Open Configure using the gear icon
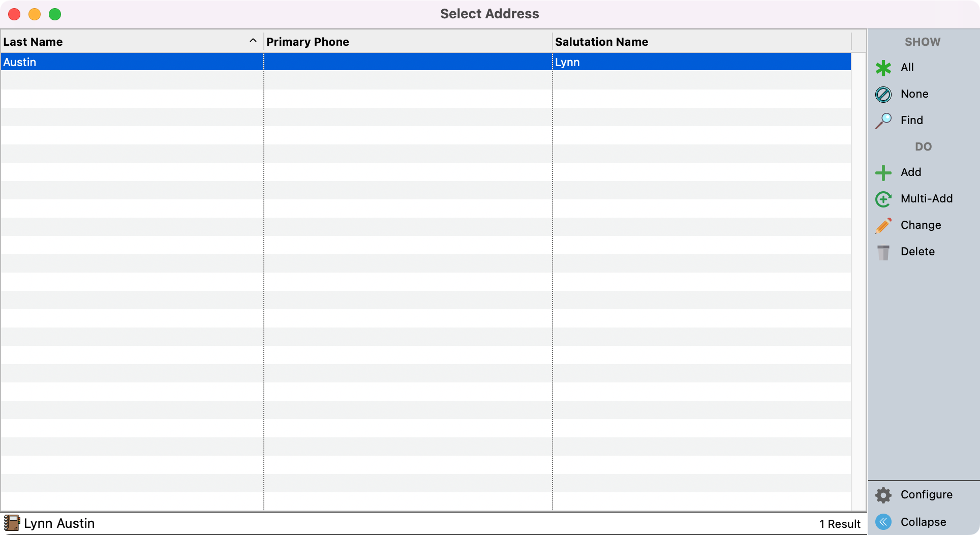Viewport: 980px width, 535px height. [x=883, y=495]
